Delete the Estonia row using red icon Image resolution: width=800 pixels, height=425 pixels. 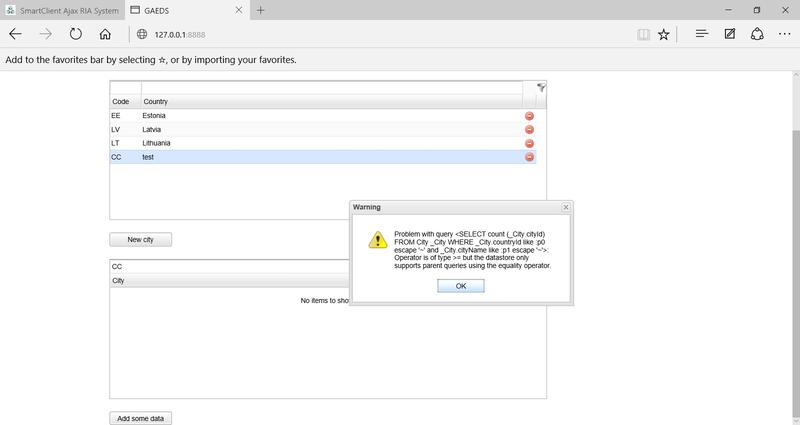530,116
